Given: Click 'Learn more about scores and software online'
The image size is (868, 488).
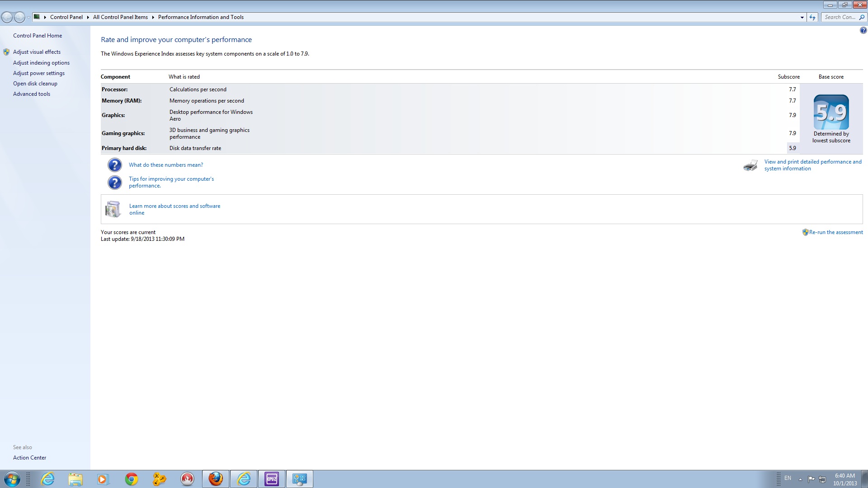Looking at the screenshot, I should [x=175, y=209].
